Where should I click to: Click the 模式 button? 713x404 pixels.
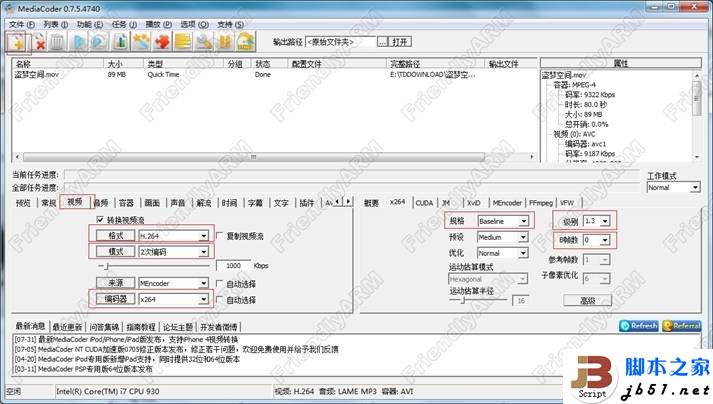click(x=115, y=252)
